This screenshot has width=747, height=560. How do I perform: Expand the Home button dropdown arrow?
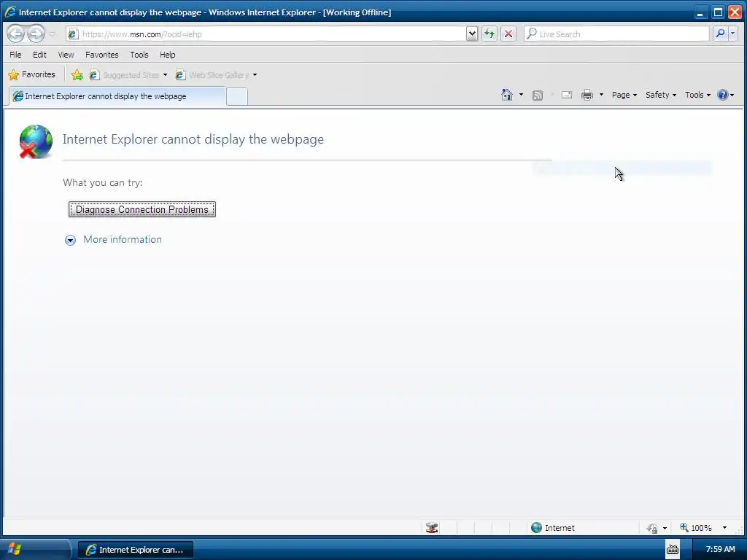coord(521,95)
